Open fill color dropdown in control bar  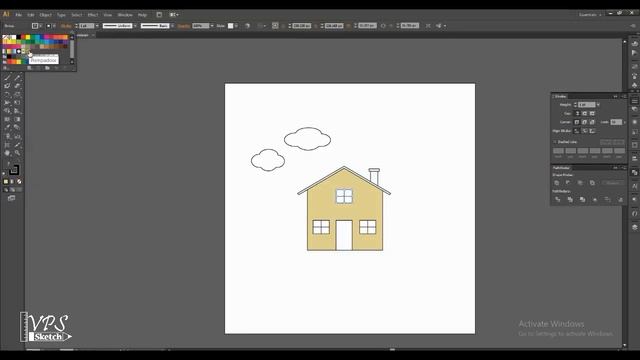click(40, 26)
